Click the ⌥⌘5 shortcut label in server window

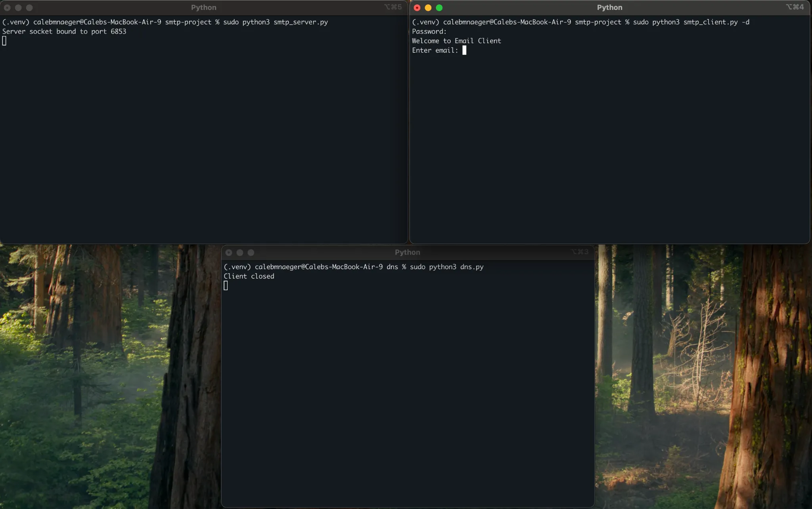pyautogui.click(x=393, y=7)
